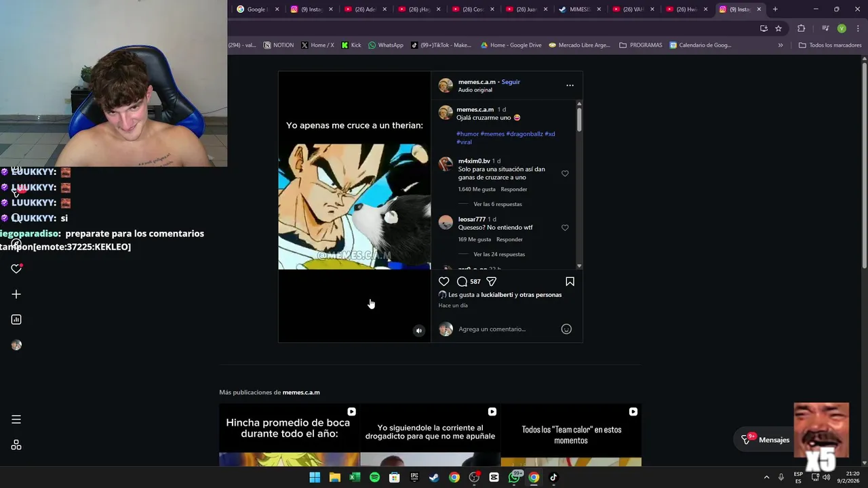
Task: Click the comments panel scrollbar thumb
Action: (579, 119)
